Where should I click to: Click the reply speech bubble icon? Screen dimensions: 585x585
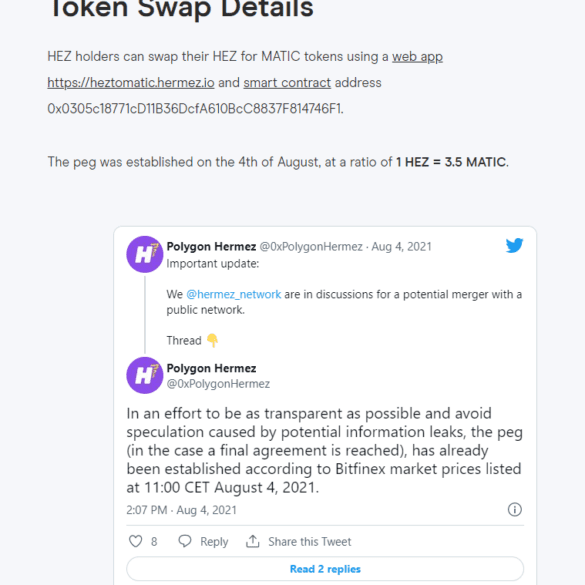pos(185,541)
